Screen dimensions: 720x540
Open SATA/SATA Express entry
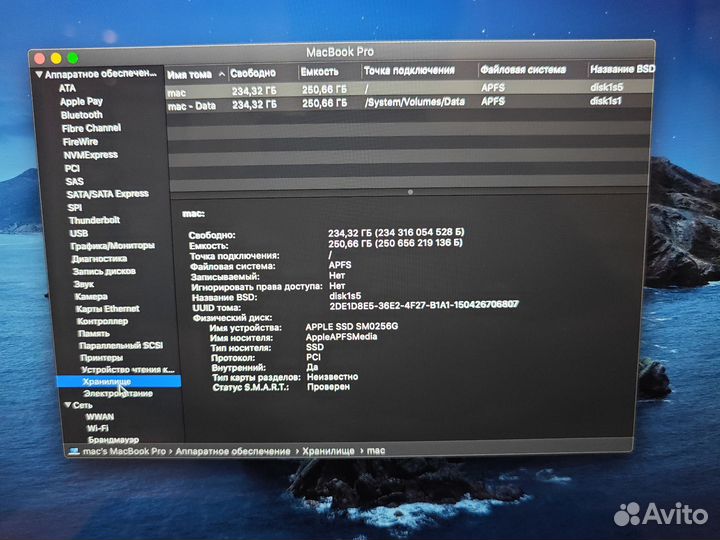click(x=107, y=194)
